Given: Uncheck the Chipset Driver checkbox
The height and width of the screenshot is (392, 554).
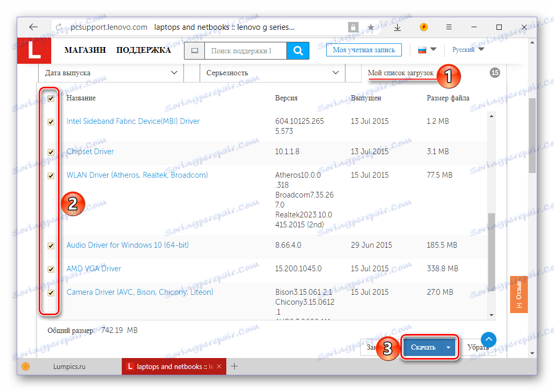Looking at the screenshot, I should pos(51,152).
